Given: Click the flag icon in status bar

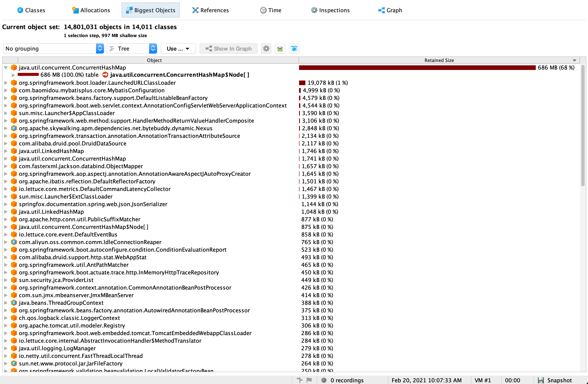Looking at the screenshot, I should [x=309, y=380].
